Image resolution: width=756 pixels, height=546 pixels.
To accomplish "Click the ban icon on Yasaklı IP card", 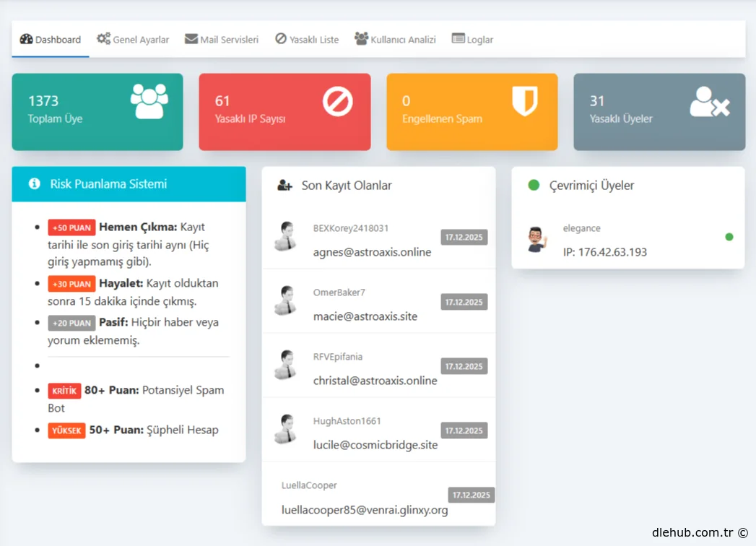I will click(x=337, y=102).
